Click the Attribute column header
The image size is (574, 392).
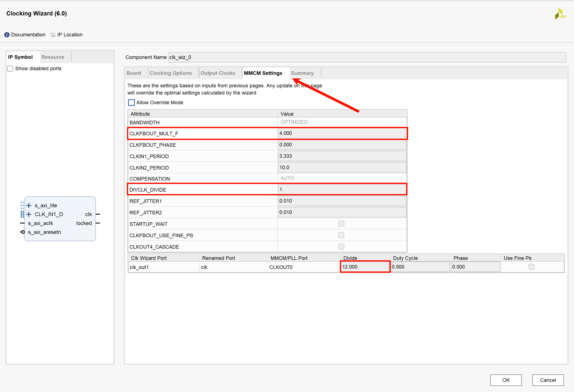pyautogui.click(x=203, y=114)
